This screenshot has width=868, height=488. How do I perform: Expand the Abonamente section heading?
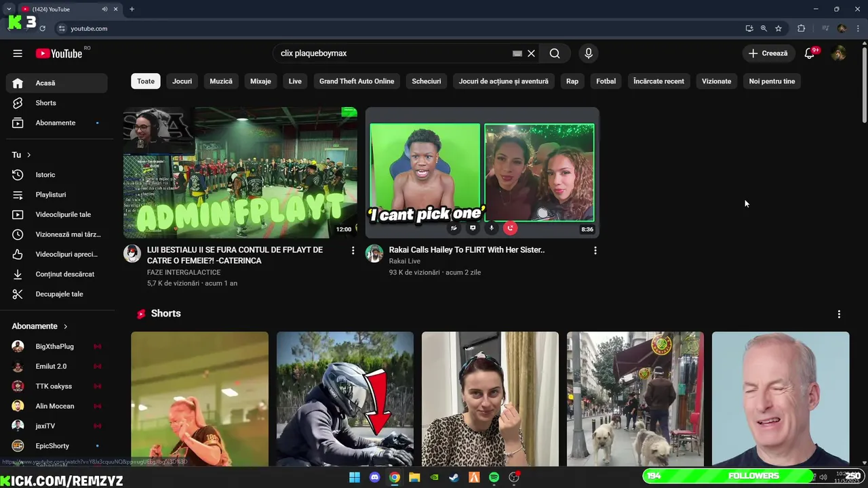pos(40,327)
